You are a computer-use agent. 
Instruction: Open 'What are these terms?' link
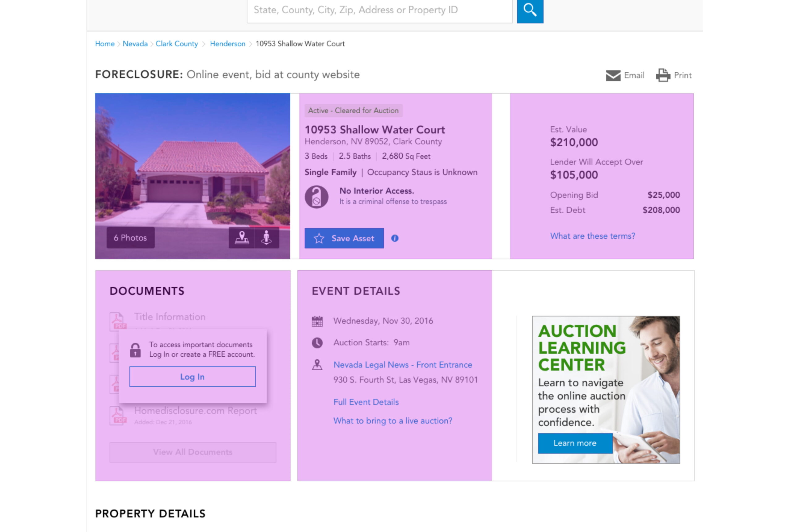tap(592, 236)
